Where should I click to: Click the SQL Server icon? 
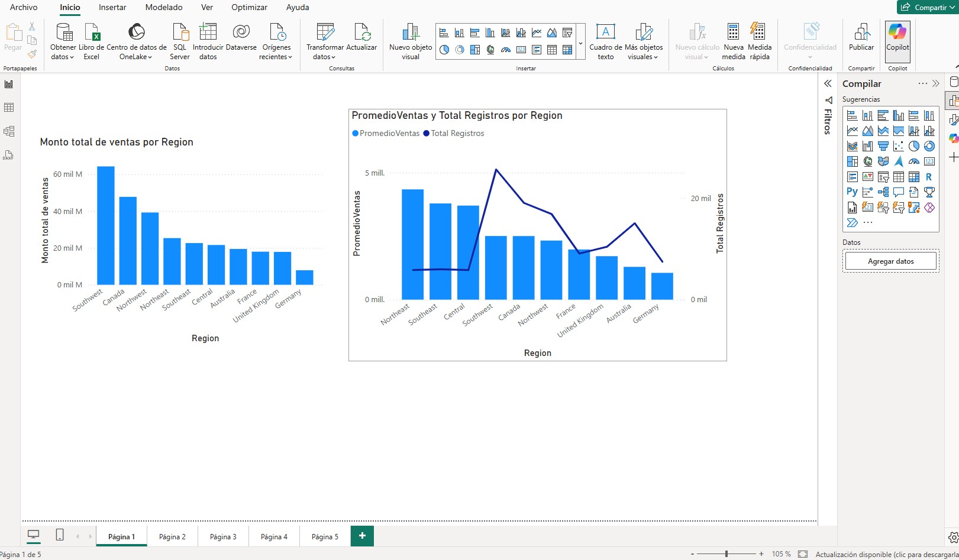(x=180, y=32)
